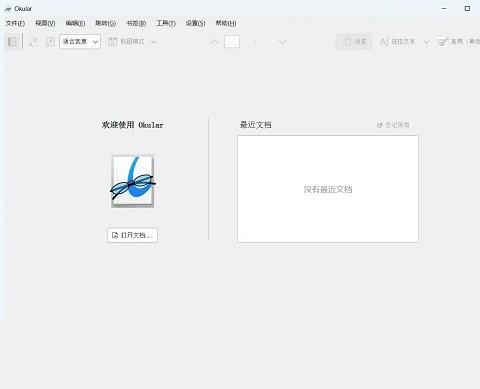Click the highlighter annotation icon
480x389 pixels.
(443, 42)
